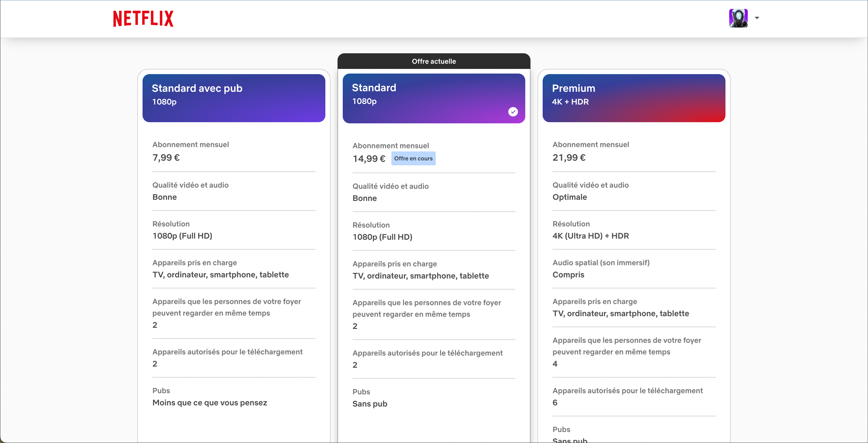Click supported devices list in Premium column
Screen dimensions: 868x443
pos(620,314)
